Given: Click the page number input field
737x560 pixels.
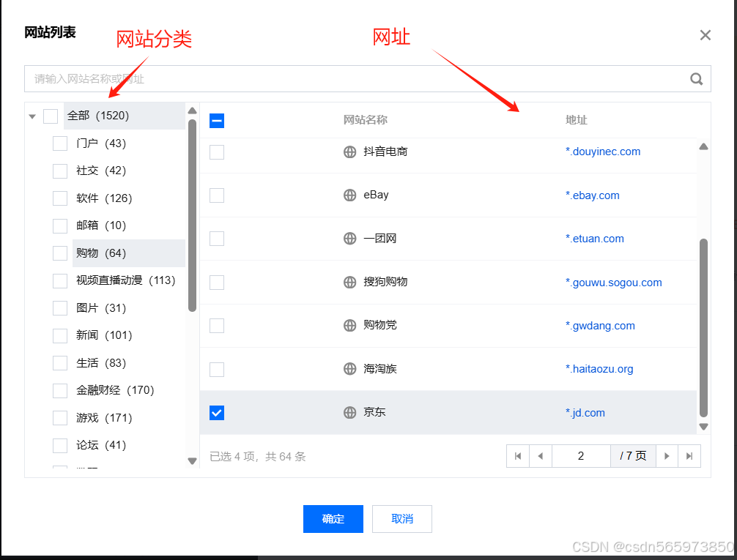Looking at the screenshot, I should 581,455.
